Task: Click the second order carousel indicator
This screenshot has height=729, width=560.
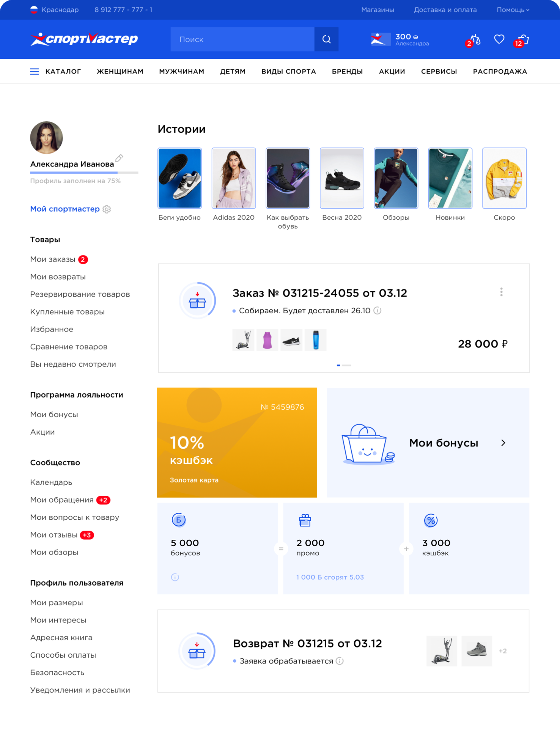Action: [346, 365]
